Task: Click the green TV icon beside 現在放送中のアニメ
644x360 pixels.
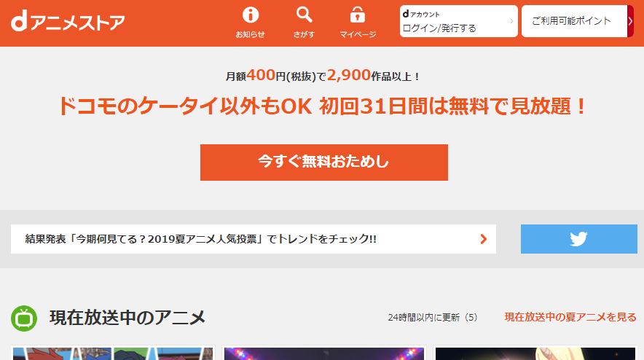Action: [24, 318]
